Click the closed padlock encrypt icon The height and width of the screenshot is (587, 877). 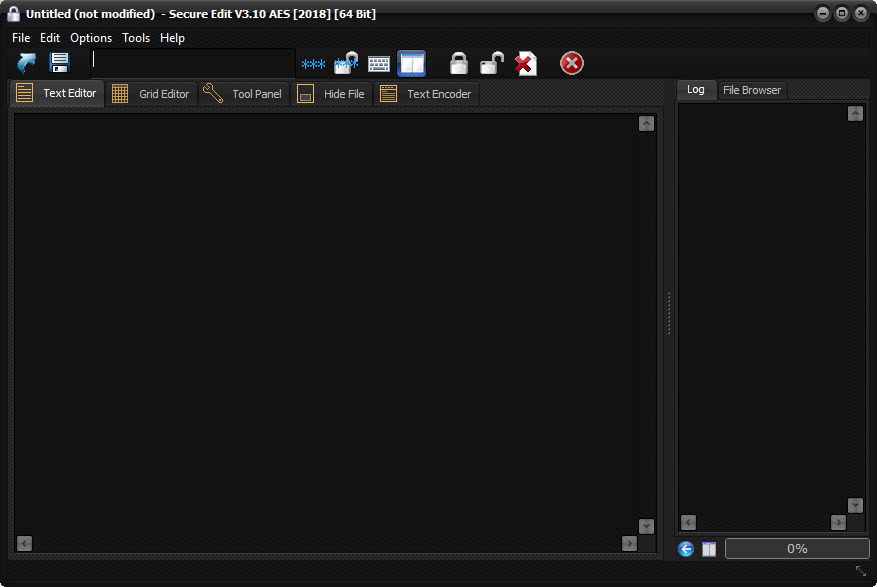(x=459, y=63)
